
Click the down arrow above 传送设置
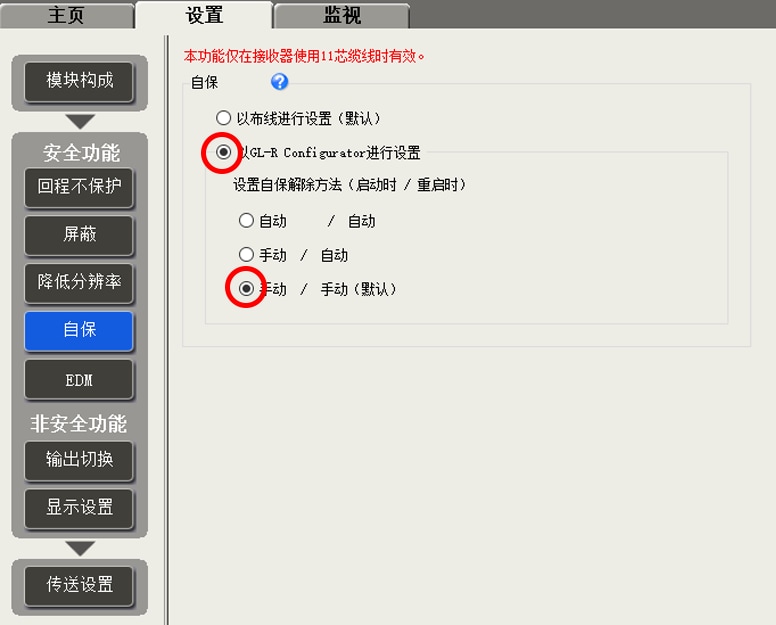tap(80, 548)
